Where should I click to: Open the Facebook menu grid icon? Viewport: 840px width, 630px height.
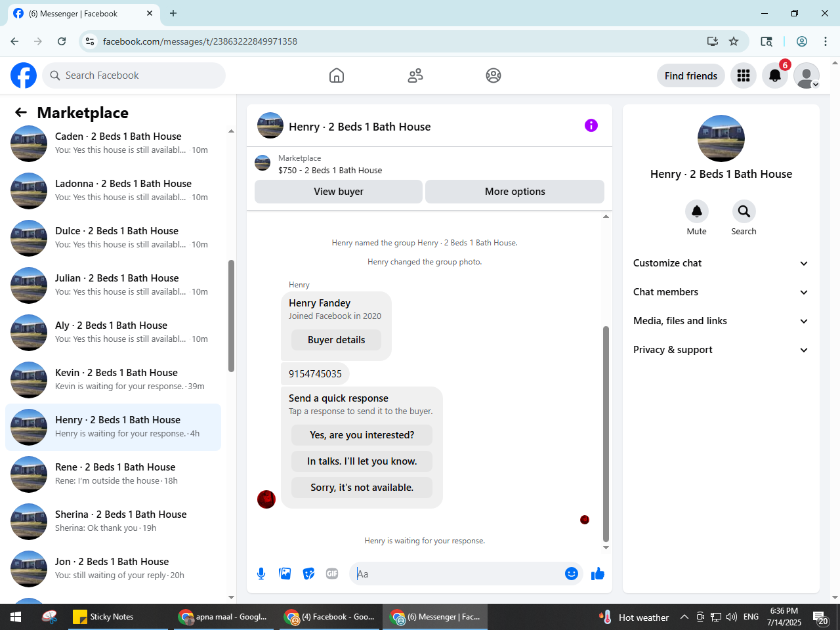(x=744, y=75)
